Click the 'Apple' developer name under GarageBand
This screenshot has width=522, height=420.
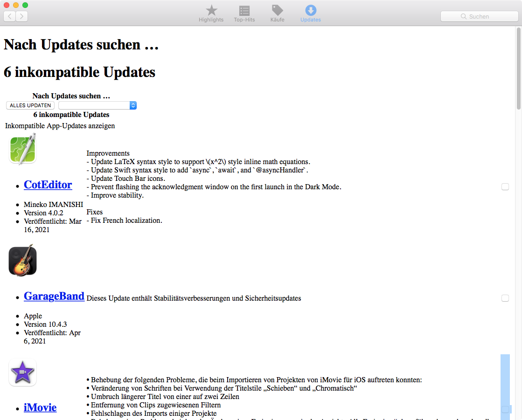click(33, 316)
